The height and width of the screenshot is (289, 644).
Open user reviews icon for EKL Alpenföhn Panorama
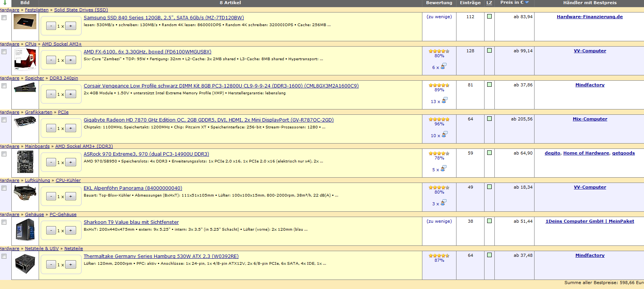(x=444, y=203)
